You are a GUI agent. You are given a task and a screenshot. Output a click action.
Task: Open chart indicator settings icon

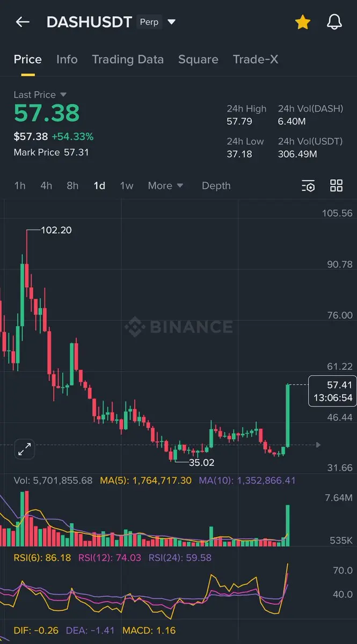click(308, 186)
